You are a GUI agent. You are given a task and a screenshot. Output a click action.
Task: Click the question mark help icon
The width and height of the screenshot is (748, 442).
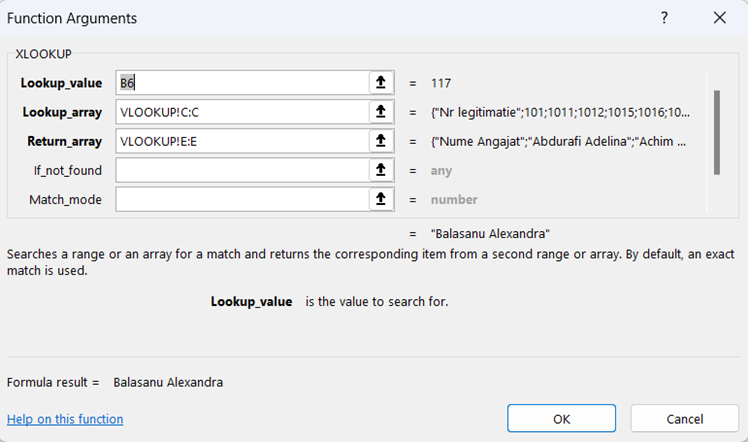(x=665, y=18)
